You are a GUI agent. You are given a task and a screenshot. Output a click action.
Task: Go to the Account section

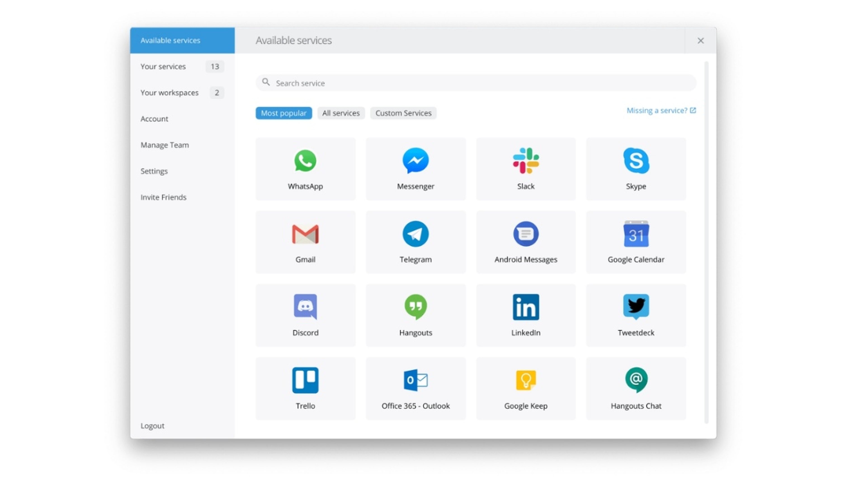[x=182, y=119]
